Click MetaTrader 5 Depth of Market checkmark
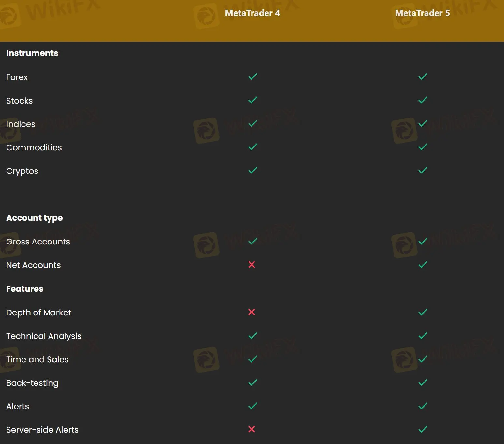Image resolution: width=504 pixels, height=444 pixels. 423,312
